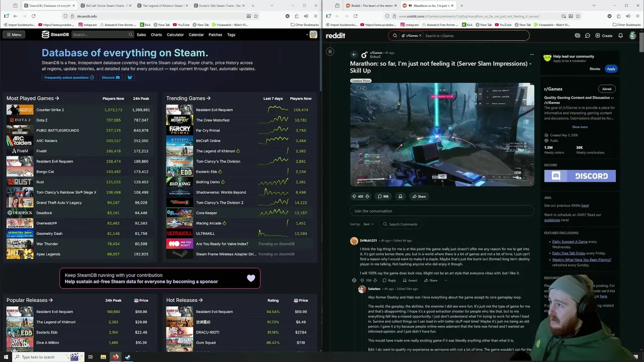Open the post overflow three-dots menu
The width and height of the screenshot is (644, 362).
[x=532, y=54]
